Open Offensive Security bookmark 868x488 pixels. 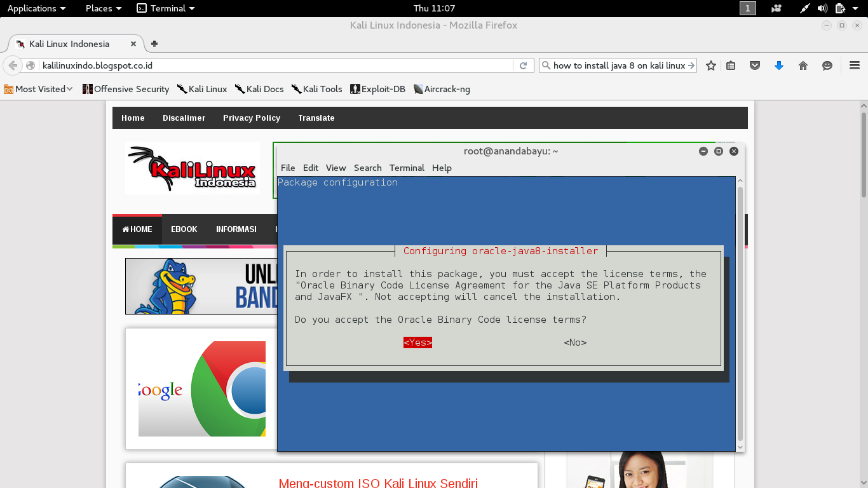(x=126, y=89)
